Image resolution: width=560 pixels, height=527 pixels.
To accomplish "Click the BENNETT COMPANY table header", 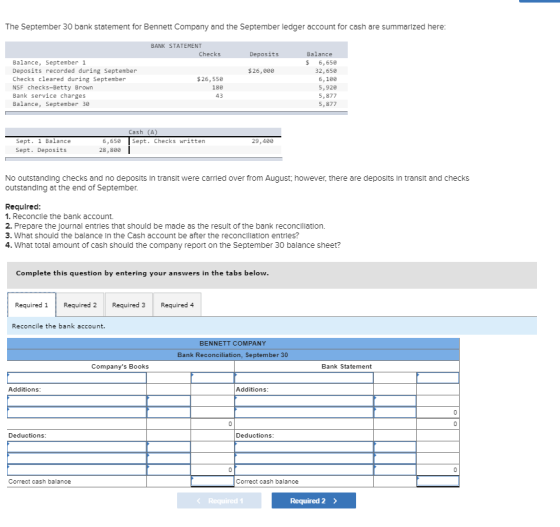I will point(233,343).
